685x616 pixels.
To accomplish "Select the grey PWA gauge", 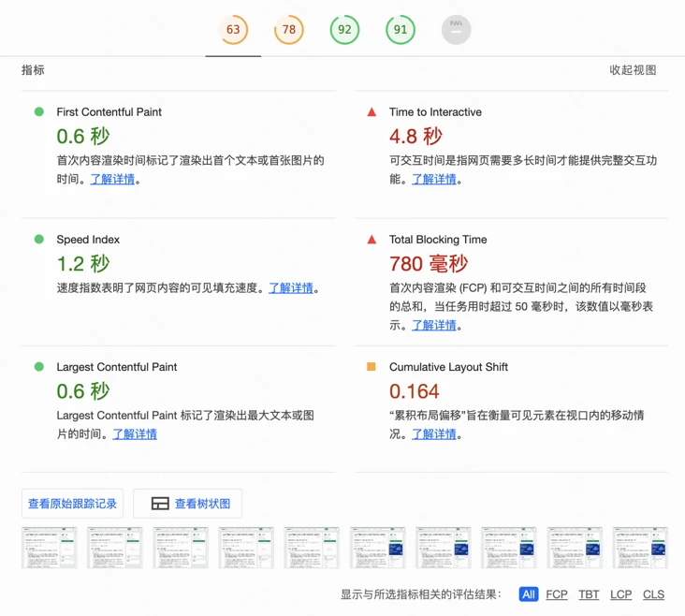I will 456,30.
